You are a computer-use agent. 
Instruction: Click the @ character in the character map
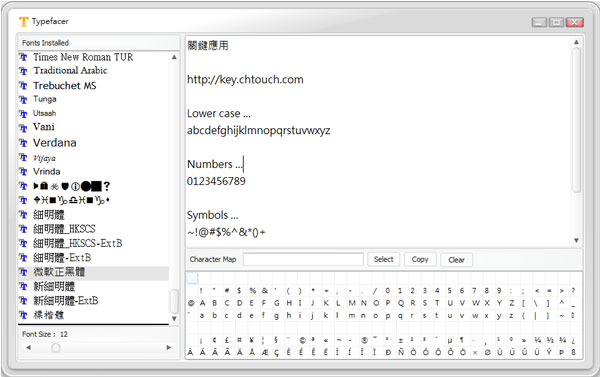coord(191,304)
